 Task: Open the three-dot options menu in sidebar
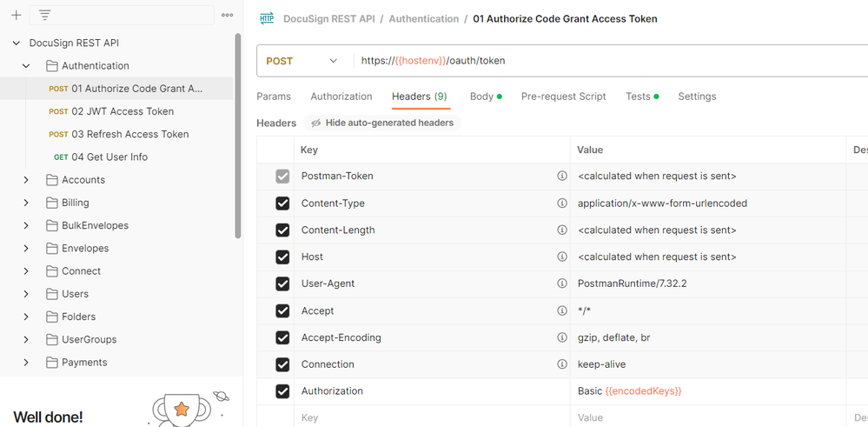point(227,15)
